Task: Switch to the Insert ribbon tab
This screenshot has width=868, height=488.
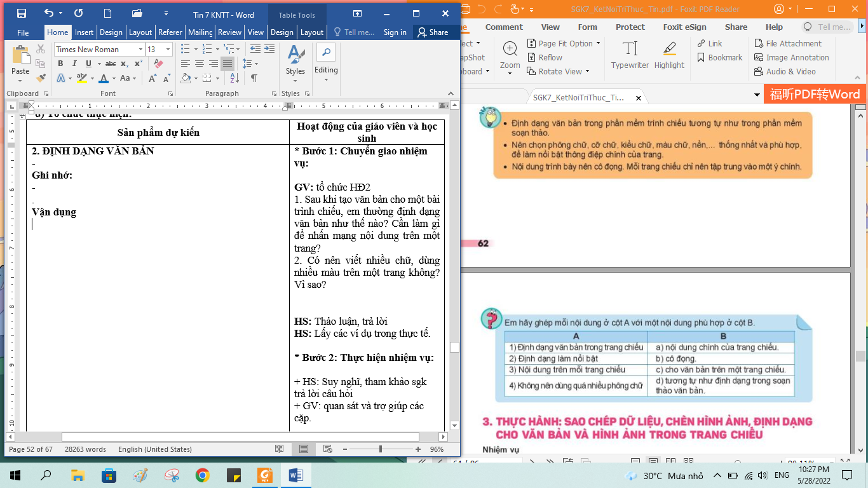Action: [x=84, y=32]
